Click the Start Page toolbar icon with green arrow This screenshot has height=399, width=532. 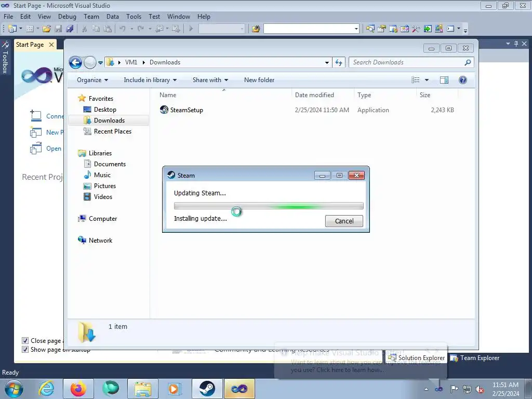(428, 29)
